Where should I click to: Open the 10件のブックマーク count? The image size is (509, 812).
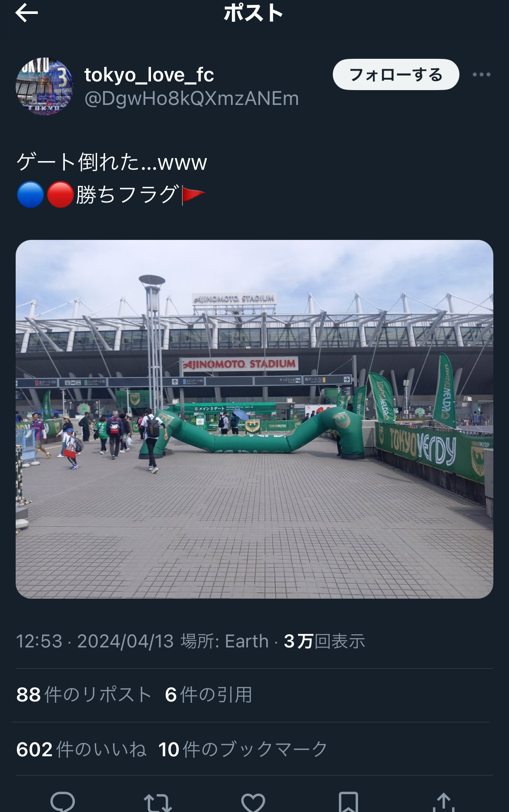click(243, 749)
